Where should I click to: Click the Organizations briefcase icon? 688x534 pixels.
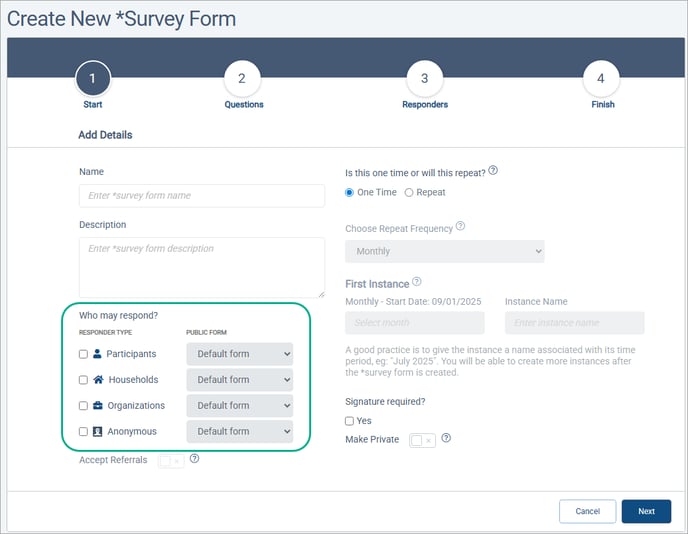pyautogui.click(x=98, y=406)
